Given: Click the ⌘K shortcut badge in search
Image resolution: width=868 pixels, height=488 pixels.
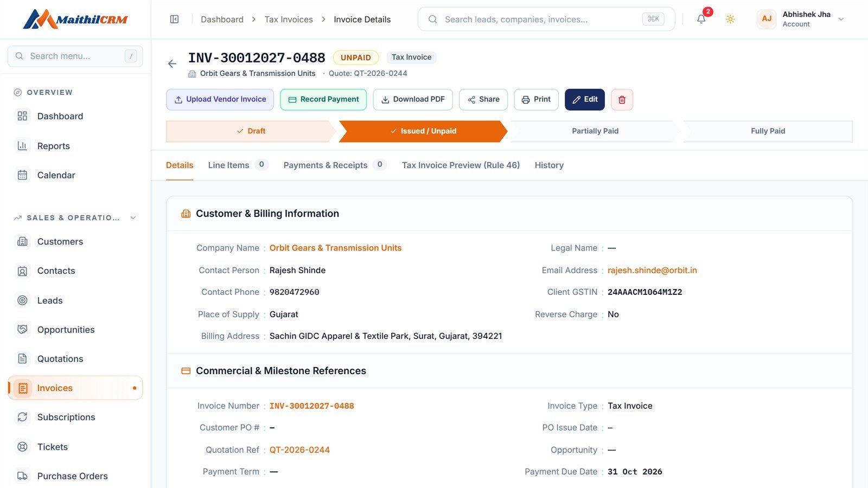Looking at the screenshot, I should 653,19.
